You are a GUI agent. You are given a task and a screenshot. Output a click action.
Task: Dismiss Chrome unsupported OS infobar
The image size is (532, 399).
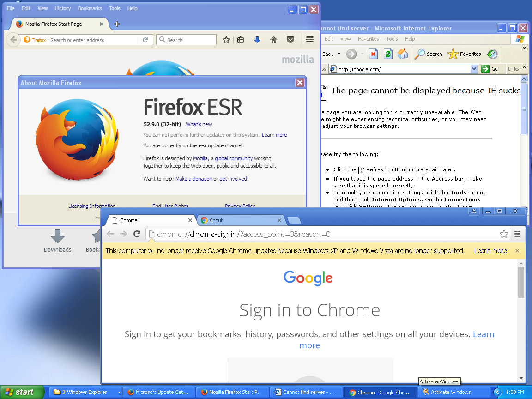click(517, 251)
